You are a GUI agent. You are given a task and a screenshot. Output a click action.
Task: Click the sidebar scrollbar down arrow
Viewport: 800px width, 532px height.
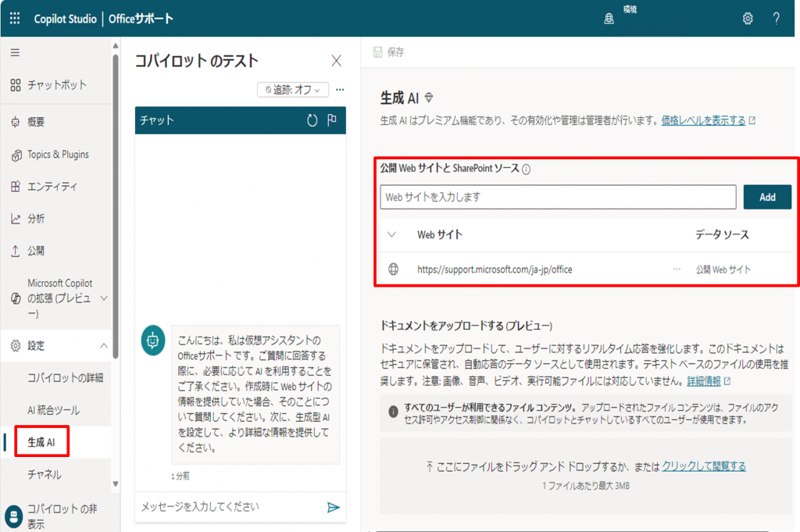pos(116,484)
